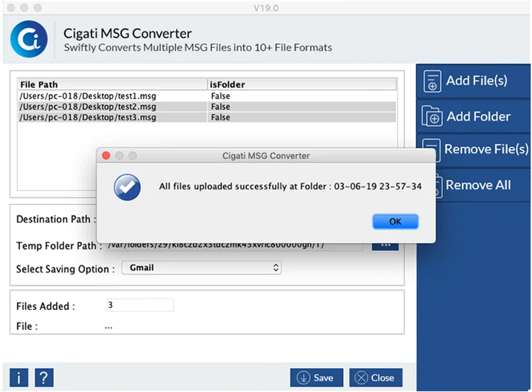Viewport: 532px width, 392px height.
Task: Open the help question mark icon
Action: (x=44, y=377)
